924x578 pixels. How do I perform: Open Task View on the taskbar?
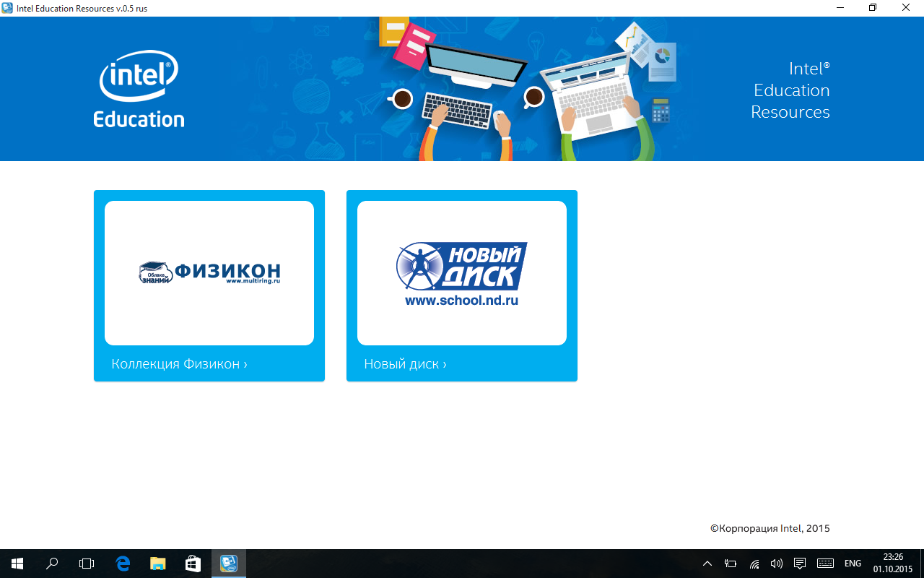coord(87,564)
